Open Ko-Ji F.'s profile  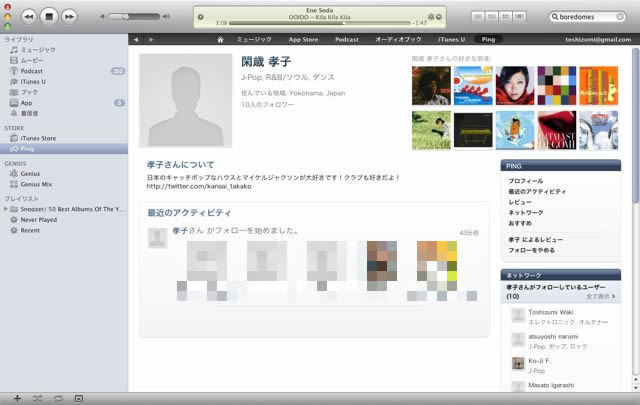(539, 361)
